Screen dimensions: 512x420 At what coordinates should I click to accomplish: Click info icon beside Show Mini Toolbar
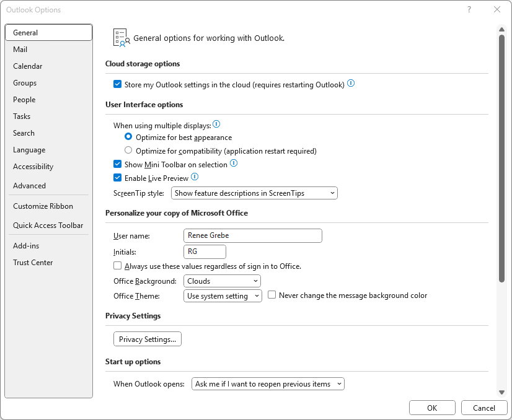(x=234, y=164)
